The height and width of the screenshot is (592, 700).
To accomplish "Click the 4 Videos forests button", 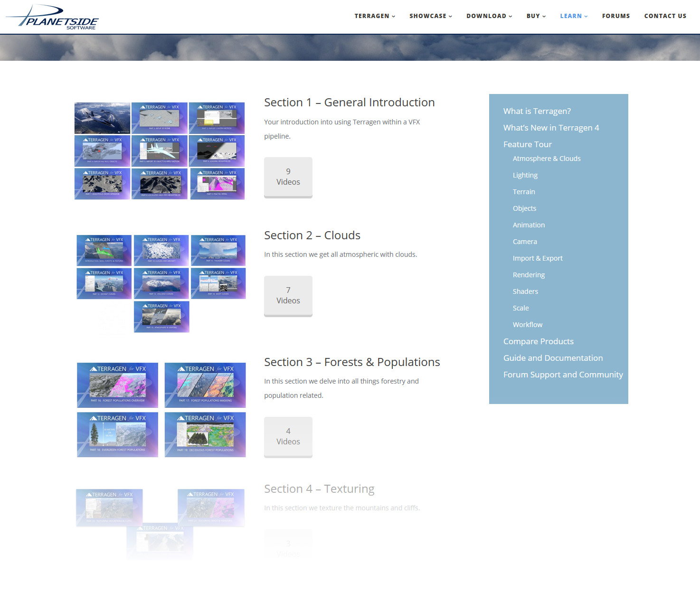I will click(x=288, y=437).
